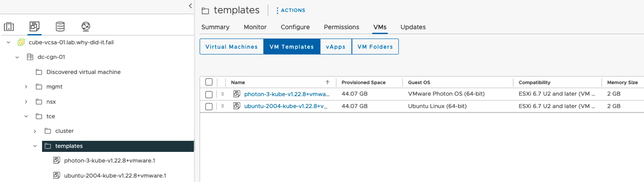Collapse the tce folder node

pyautogui.click(x=26, y=116)
